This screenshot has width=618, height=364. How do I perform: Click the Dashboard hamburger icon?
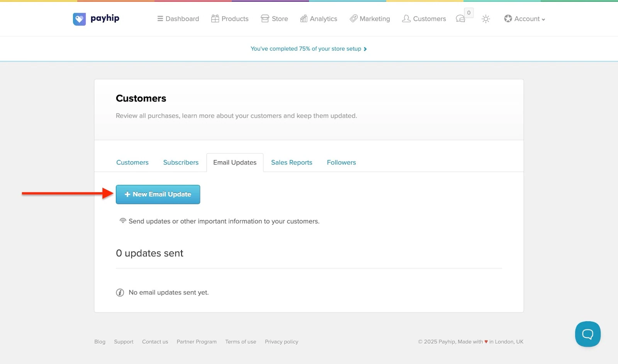[x=160, y=19]
